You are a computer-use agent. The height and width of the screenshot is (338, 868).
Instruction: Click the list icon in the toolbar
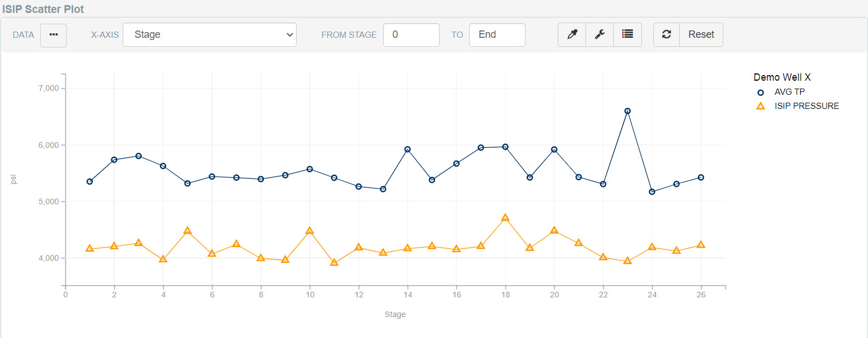coord(627,35)
